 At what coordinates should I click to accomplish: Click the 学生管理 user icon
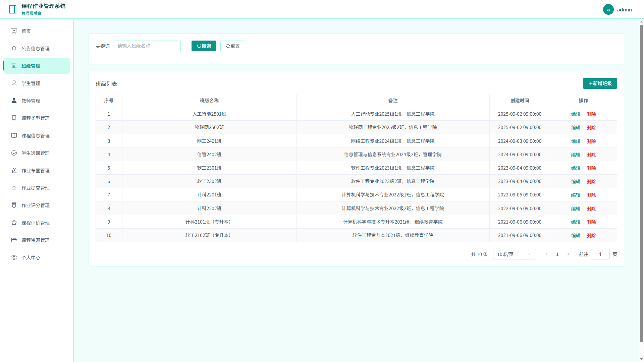14,83
